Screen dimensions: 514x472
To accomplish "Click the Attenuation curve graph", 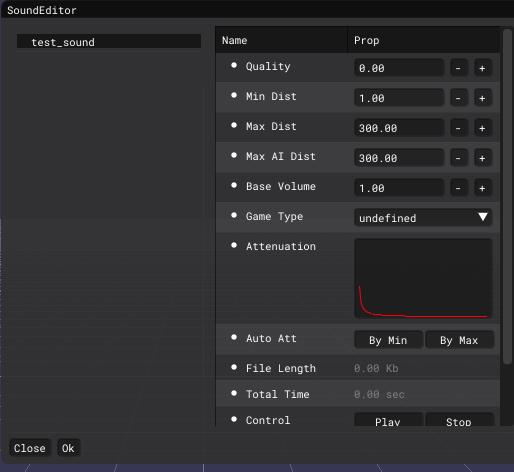I will [x=423, y=279].
